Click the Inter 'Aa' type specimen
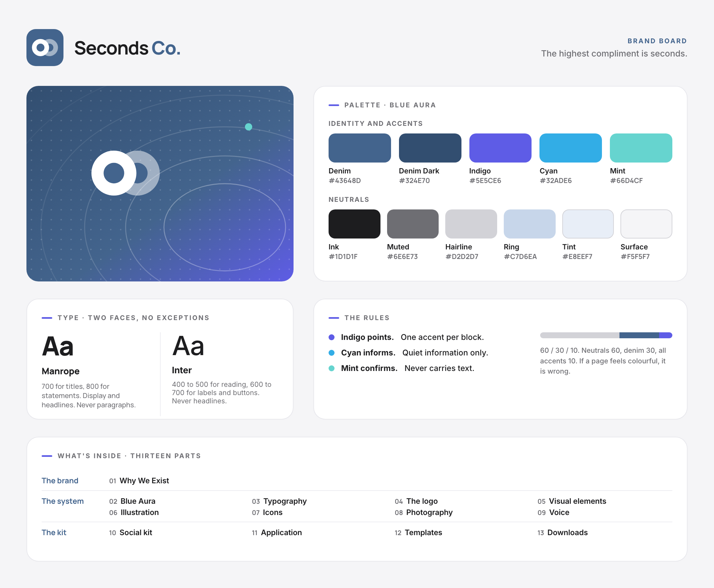Viewport: 714px width, 588px height. [188, 346]
